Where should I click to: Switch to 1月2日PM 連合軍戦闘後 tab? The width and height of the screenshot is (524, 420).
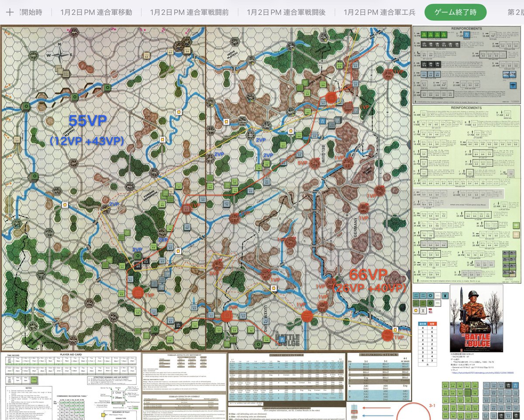click(286, 12)
